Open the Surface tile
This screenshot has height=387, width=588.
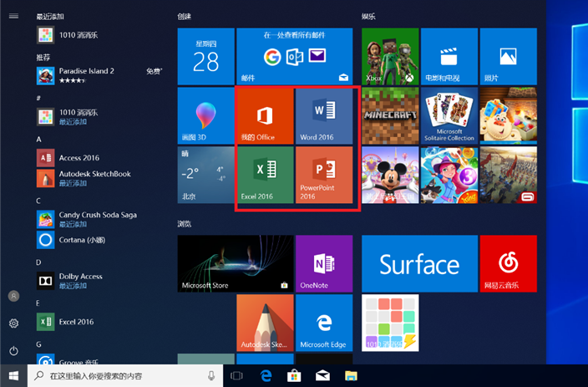coord(419,264)
